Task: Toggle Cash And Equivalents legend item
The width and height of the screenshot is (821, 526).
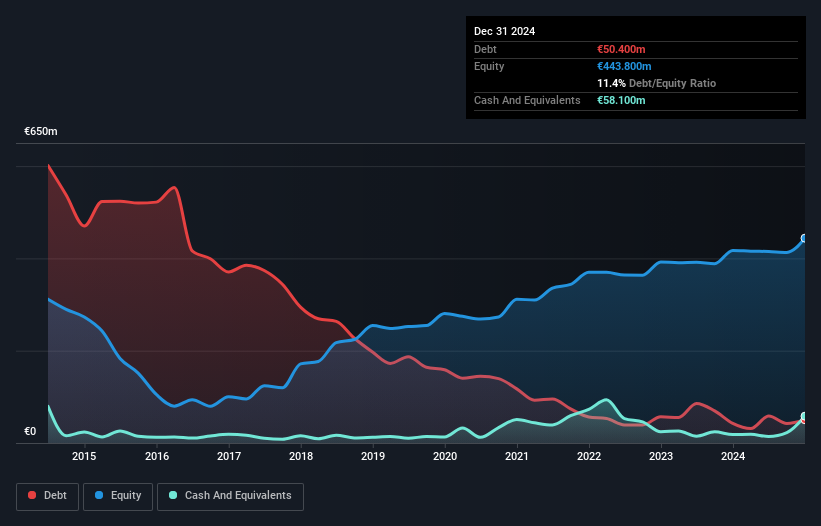Action: (x=230, y=496)
